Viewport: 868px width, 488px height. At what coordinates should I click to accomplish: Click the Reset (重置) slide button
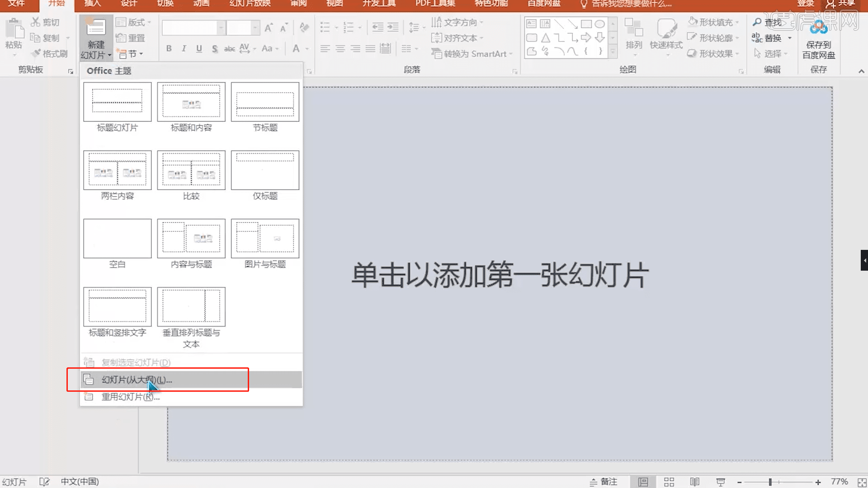tap(130, 38)
